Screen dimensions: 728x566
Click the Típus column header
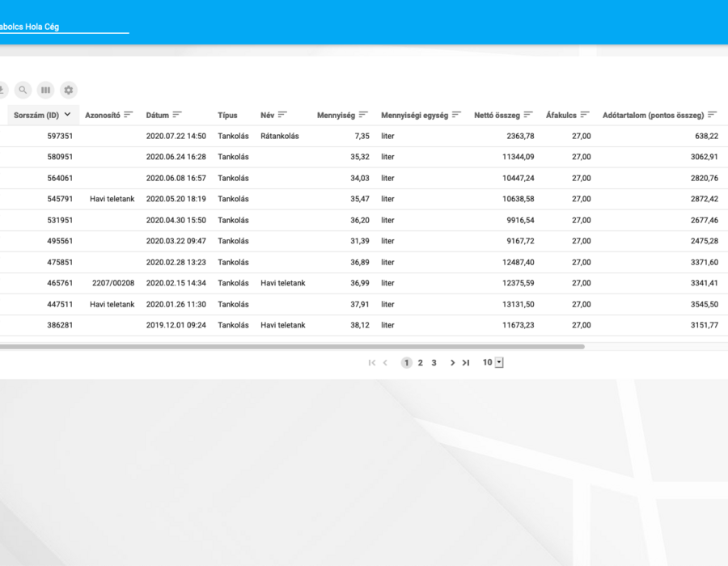(227, 115)
